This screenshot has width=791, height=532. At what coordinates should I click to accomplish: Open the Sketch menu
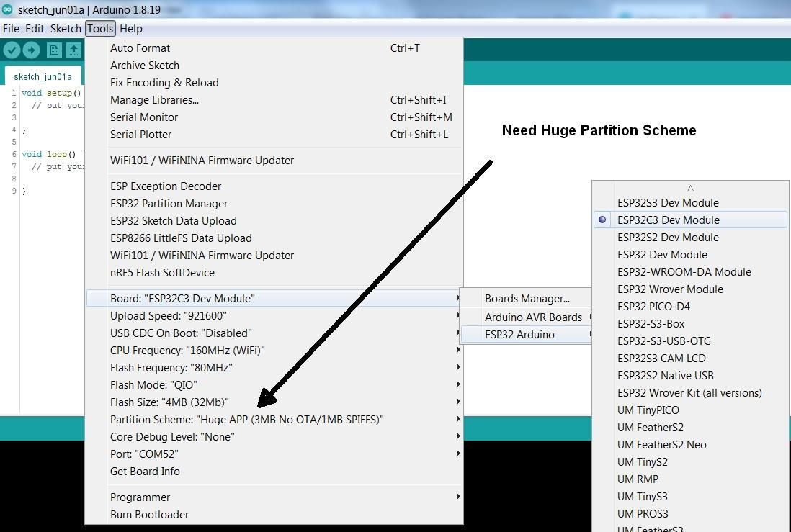click(66, 29)
